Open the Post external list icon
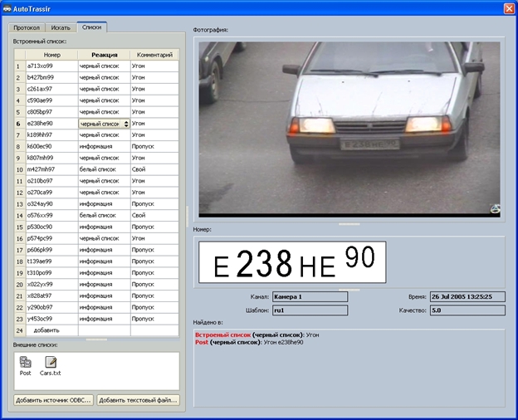 click(25, 363)
